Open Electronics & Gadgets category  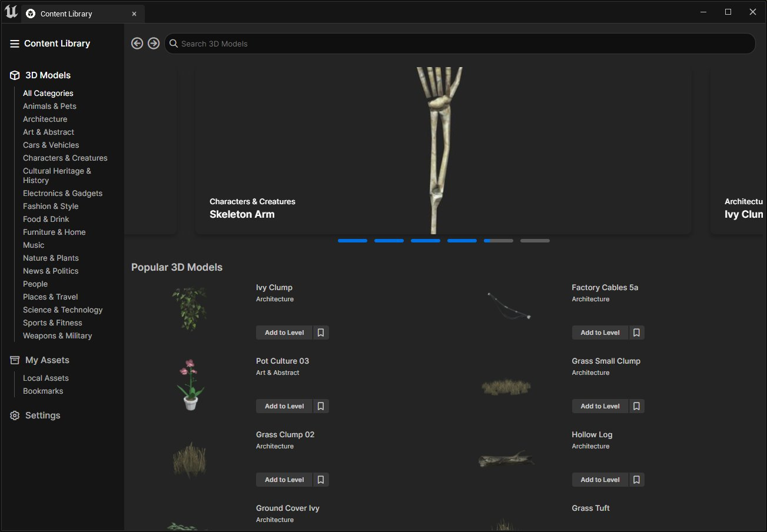click(62, 193)
